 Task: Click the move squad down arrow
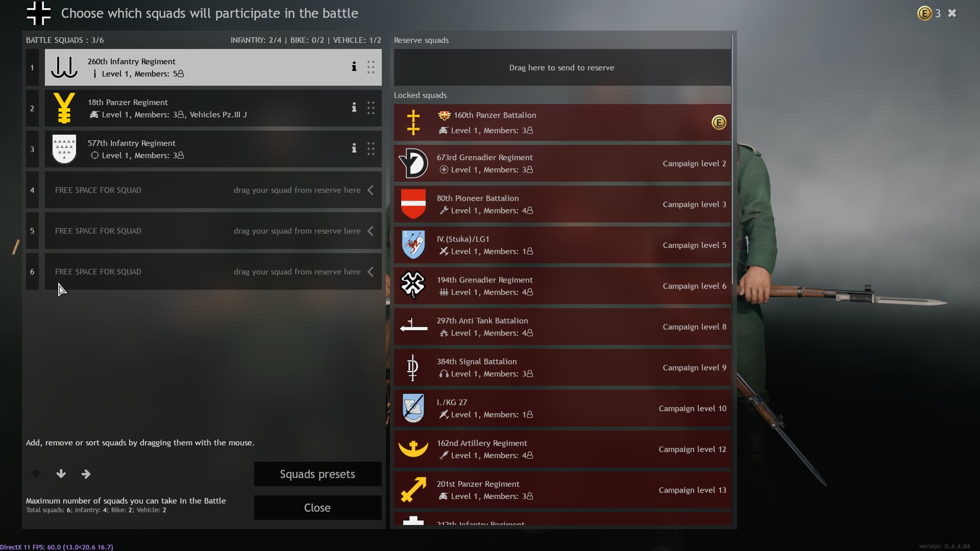point(61,474)
